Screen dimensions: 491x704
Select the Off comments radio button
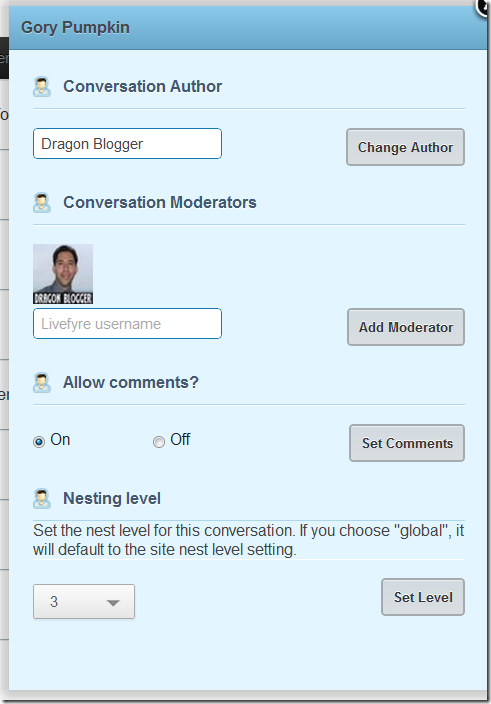(159, 442)
